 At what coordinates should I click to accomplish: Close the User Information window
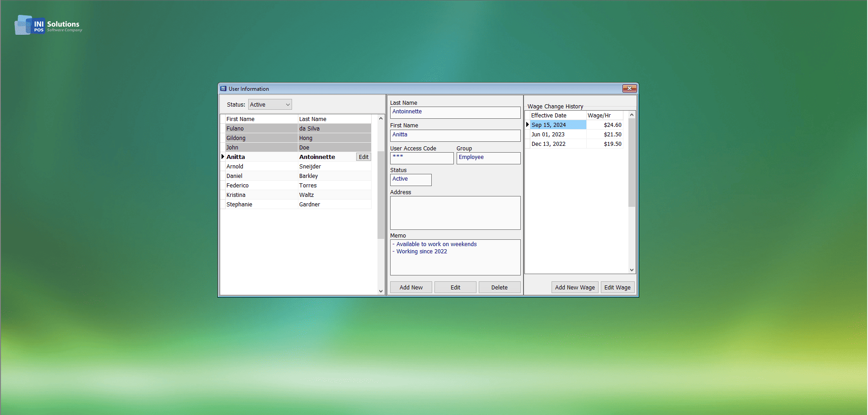[629, 89]
